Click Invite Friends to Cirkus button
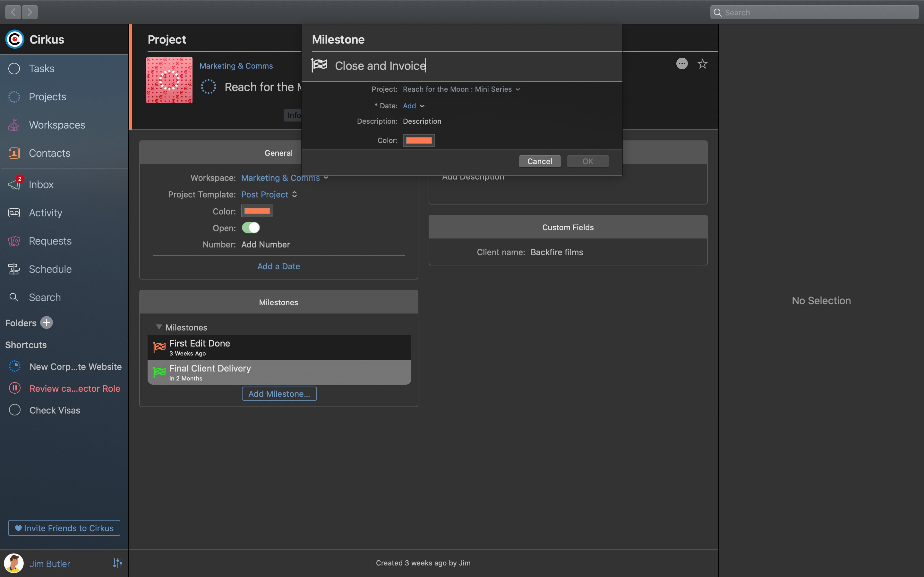Screen dimensions: 924x577 click(x=64, y=528)
